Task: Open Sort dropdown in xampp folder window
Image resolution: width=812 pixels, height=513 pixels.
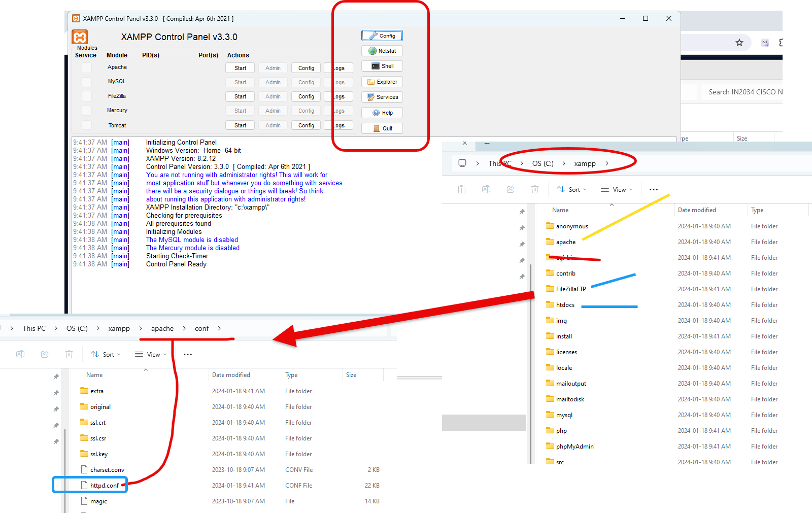Action: coord(571,189)
